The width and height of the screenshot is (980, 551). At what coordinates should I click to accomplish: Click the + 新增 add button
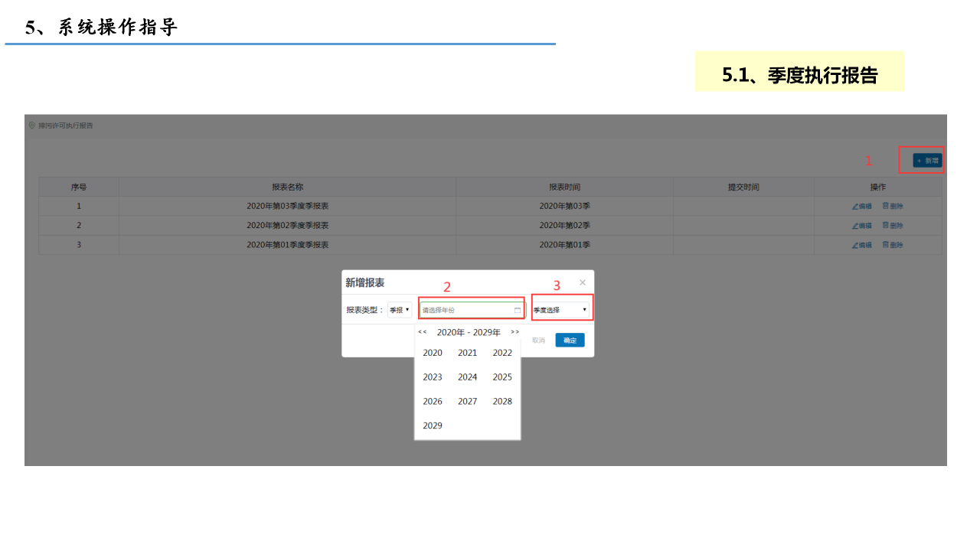click(x=927, y=161)
